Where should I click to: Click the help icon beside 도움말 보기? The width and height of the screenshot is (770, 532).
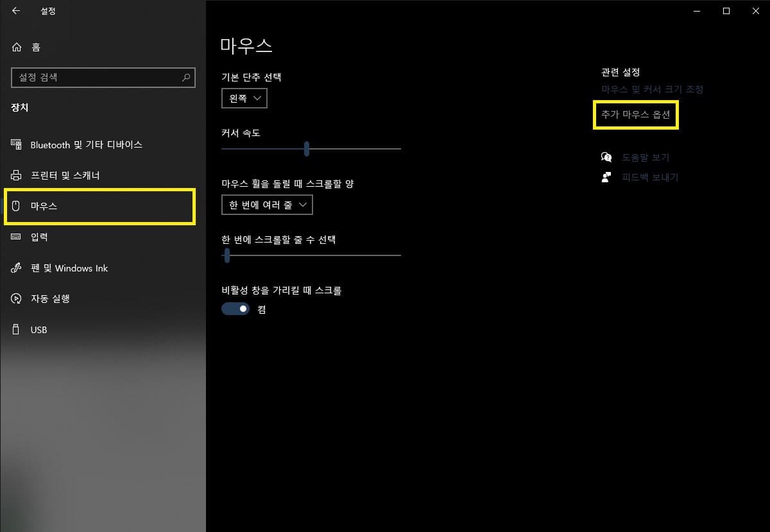click(x=606, y=157)
